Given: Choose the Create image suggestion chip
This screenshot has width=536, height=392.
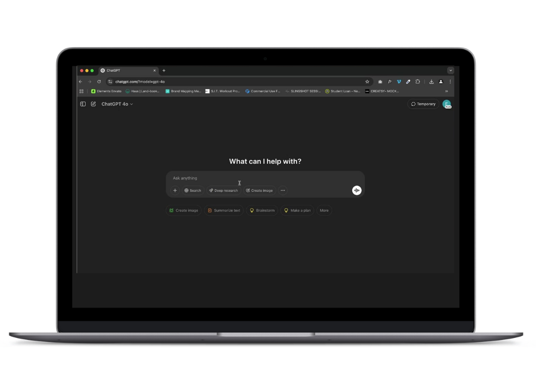Looking at the screenshot, I should [184, 211].
